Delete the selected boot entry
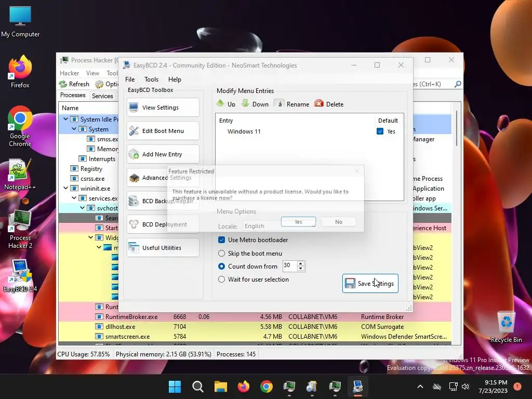This screenshot has height=399, width=532. point(329,104)
